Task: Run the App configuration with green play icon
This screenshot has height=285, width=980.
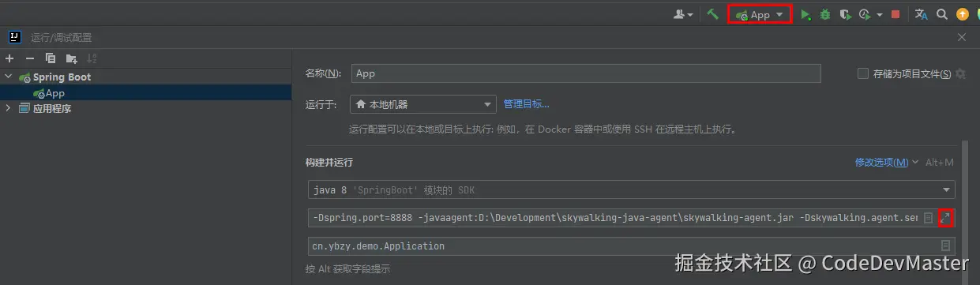Action: pyautogui.click(x=805, y=14)
